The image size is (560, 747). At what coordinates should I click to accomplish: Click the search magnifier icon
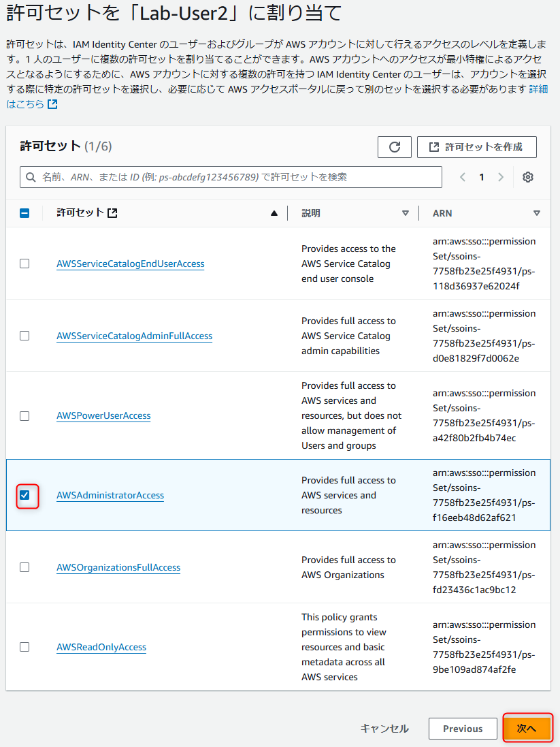click(x=31, y=177)
